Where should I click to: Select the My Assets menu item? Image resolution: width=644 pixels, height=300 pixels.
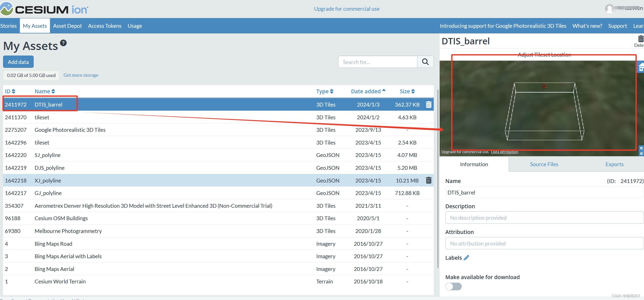click(x=35, y=25)
